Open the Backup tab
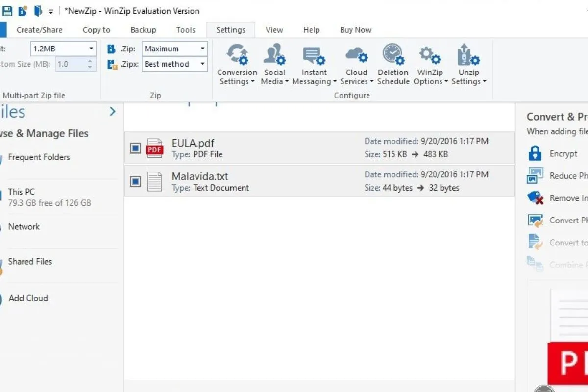Screen dimensions: 588x392 143,30
